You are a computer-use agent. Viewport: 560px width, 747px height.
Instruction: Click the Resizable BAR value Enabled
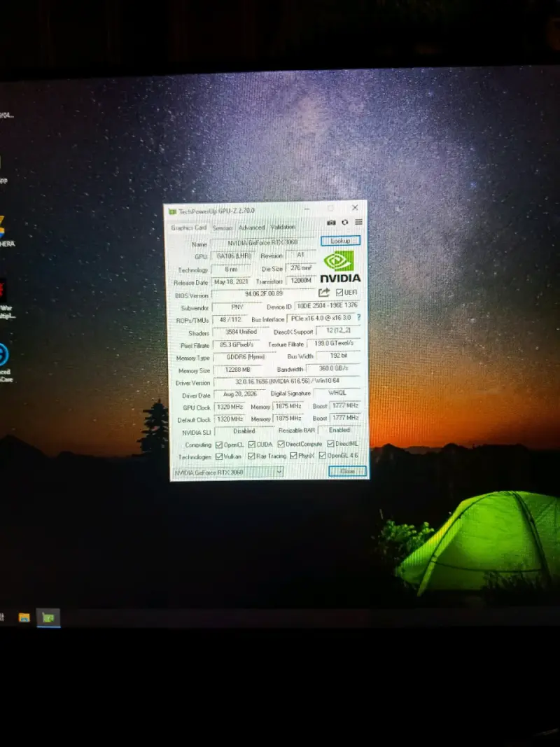[x=339, y=430]
